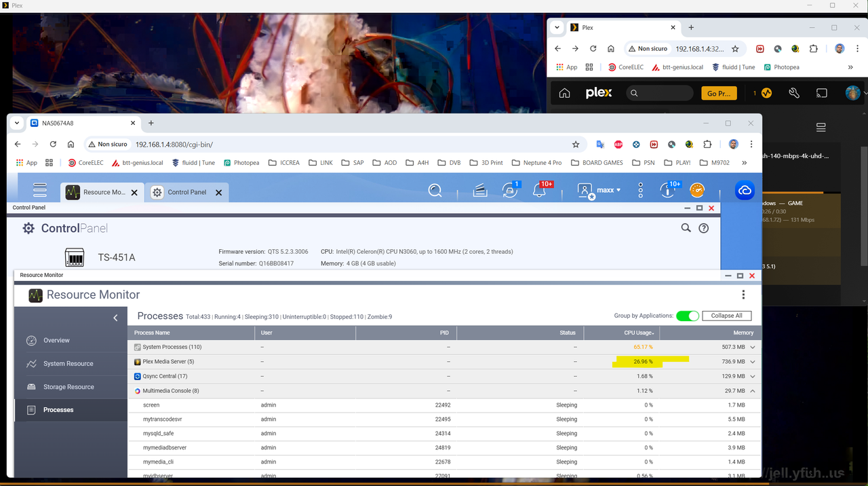Sort by Memory column header
The image size is (868, 486).
(x=710, y=333)
